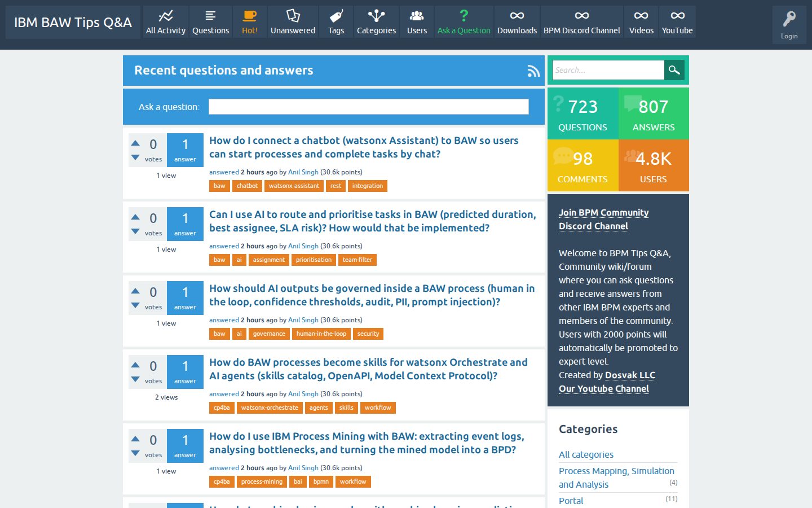The image size is (812, 508).
Task: Show Hot! questions
Action: (250, 22)
